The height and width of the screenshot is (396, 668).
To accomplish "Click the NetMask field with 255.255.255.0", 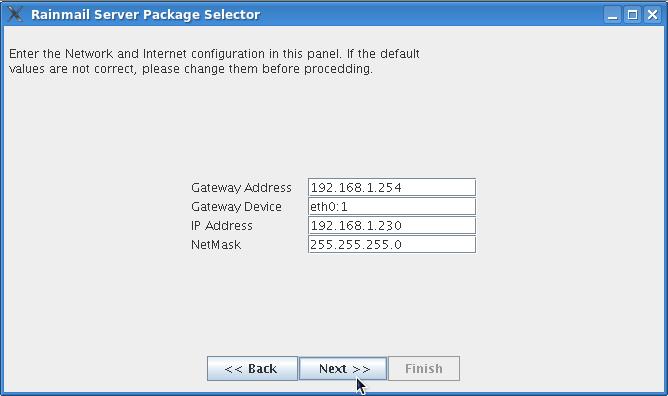I will [x=392, y=244].
